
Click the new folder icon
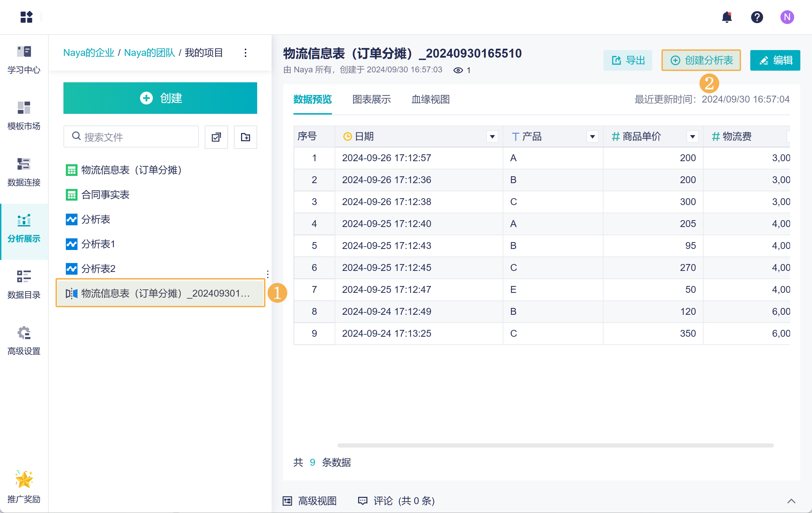tap(246, 137)
